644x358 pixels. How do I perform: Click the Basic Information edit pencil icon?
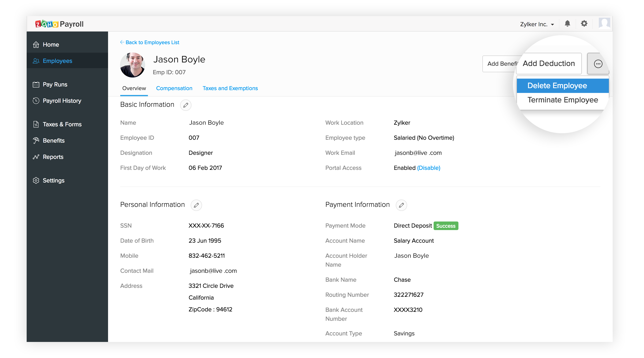(186, 105)
